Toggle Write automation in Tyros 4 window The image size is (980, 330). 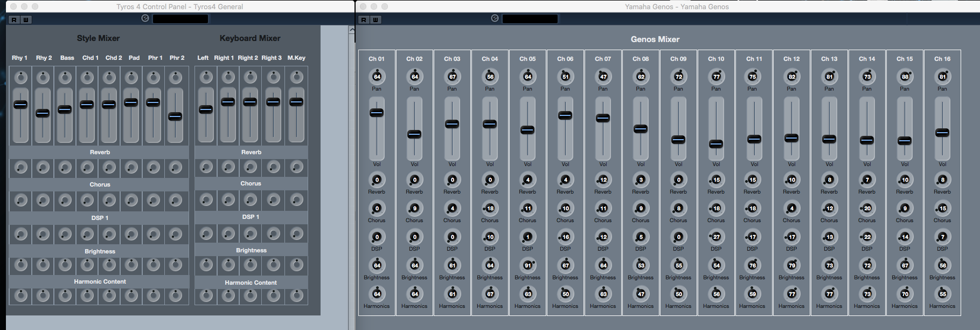pyautogui.click(x=25, y=19)
